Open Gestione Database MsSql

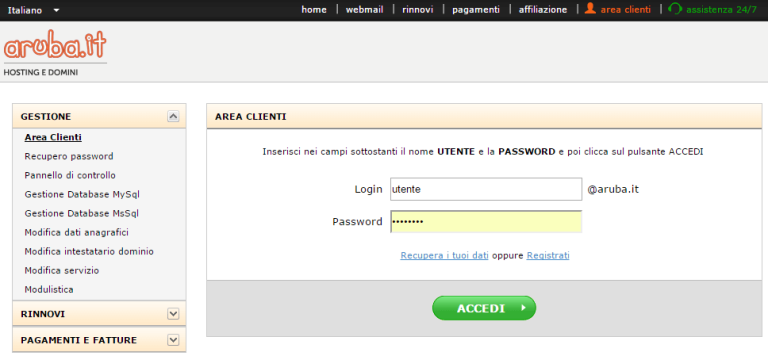click(82, 214)
